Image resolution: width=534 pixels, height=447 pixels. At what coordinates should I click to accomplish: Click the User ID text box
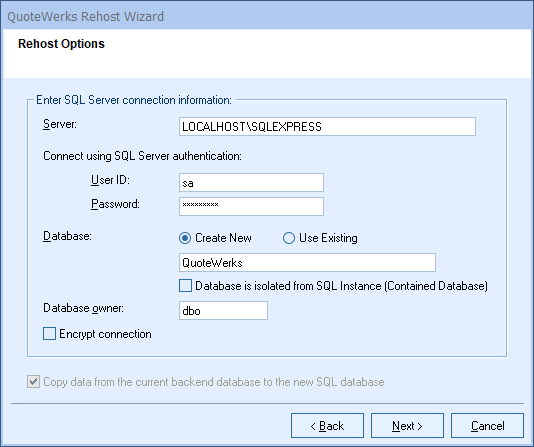pos(251,183)
